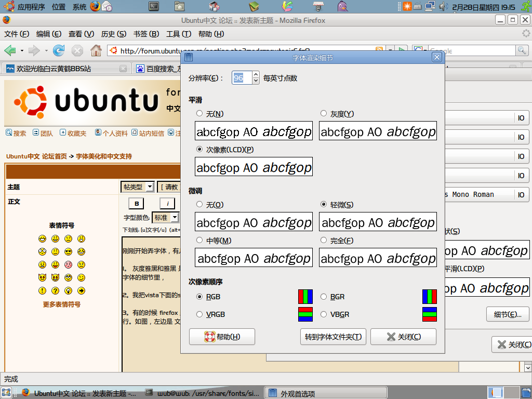Open the 字型颜色 标准 dropdown
532x399 pixels.
166,218
